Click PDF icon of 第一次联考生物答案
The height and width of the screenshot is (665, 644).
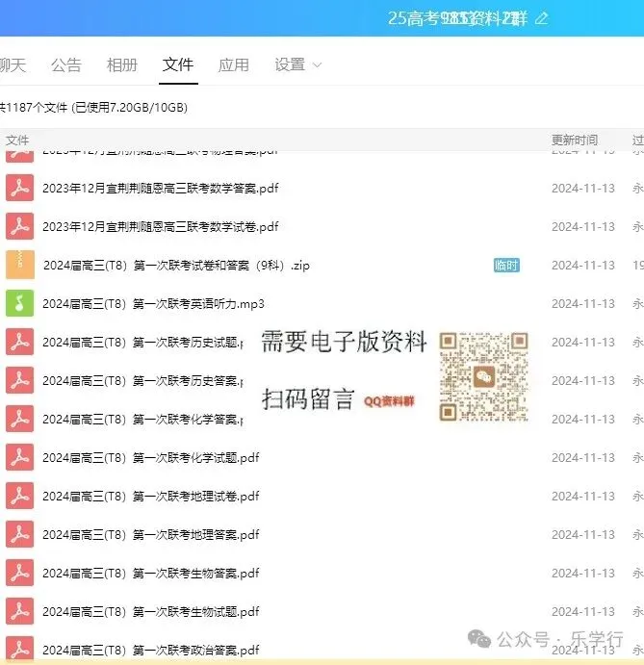click(19, 573)
